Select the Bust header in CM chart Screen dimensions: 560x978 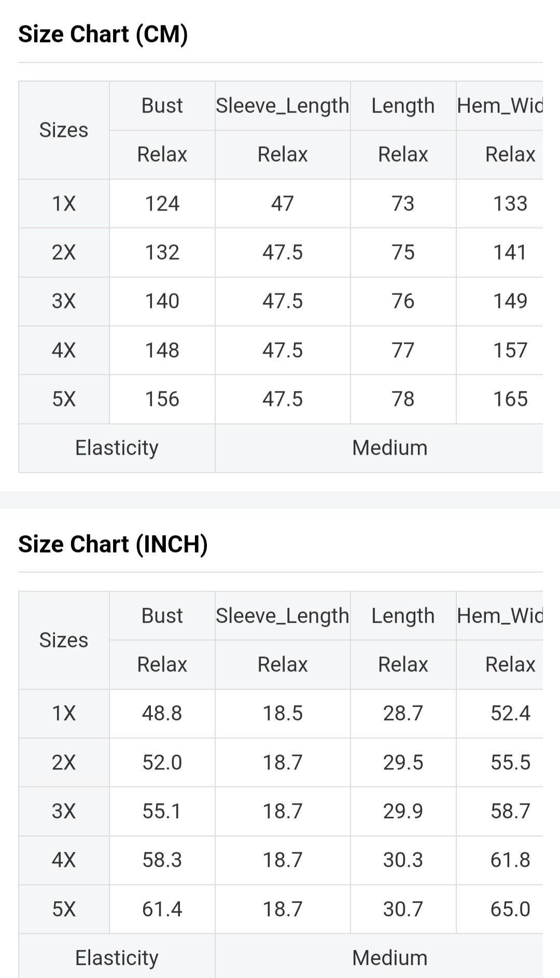(162, 106)
